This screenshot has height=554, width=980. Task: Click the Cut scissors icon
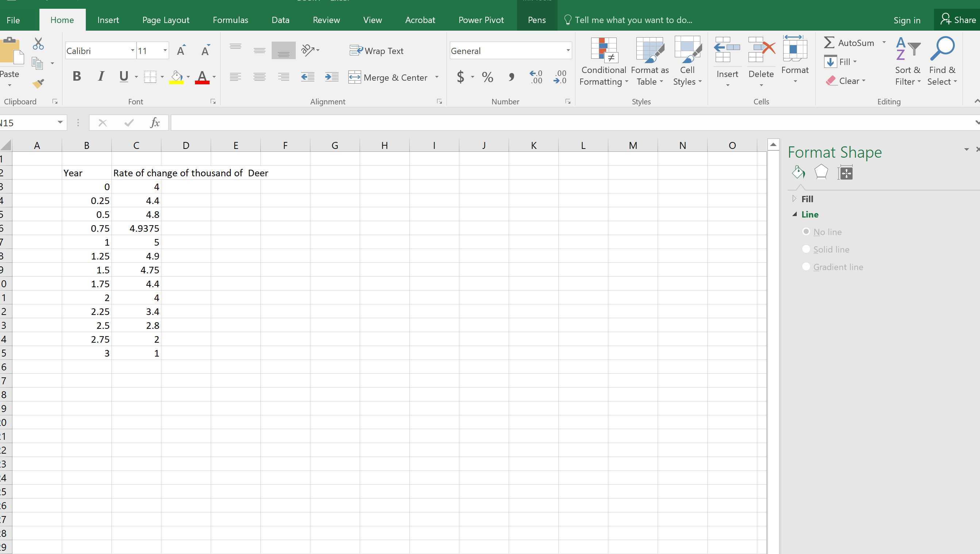click(38, 44)
